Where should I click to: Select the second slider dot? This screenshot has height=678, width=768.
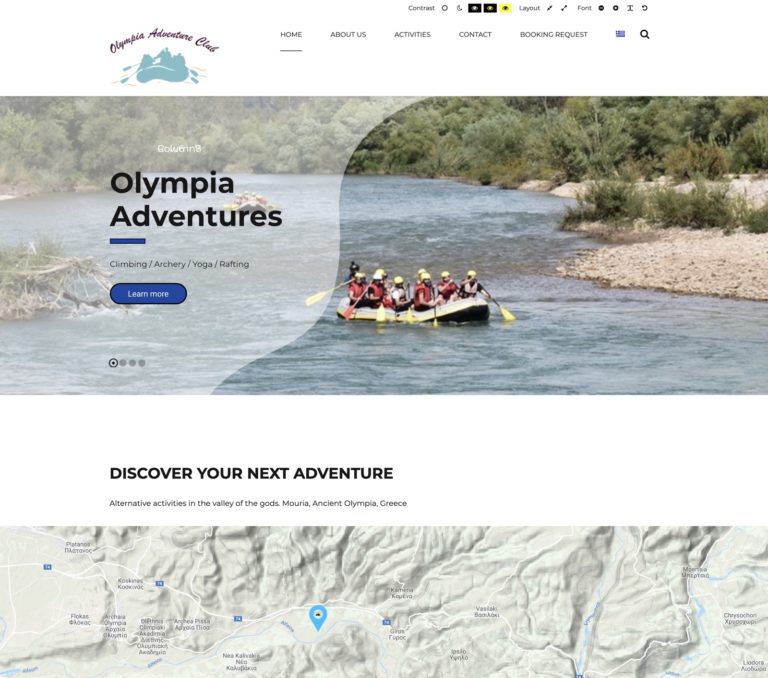click(x=123, y=363)
